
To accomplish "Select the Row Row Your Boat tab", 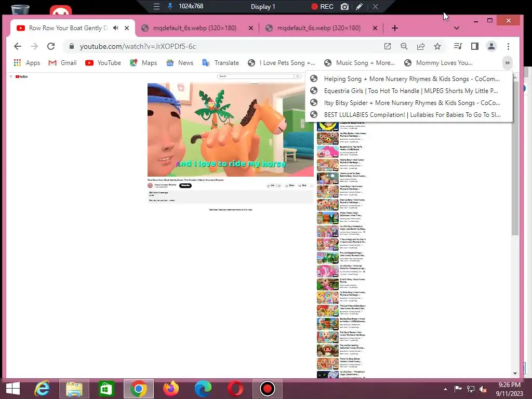I will click(68, 28).
